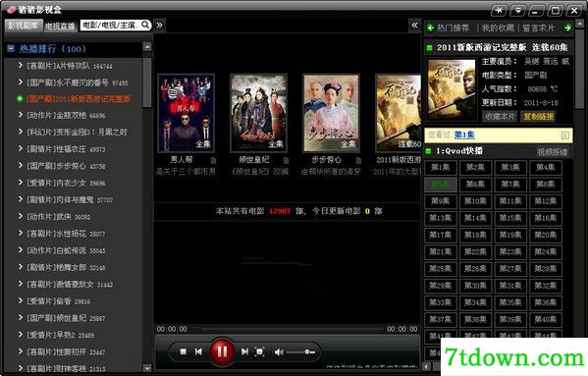Open the 步步惊心 poster thumbnail

331,113
